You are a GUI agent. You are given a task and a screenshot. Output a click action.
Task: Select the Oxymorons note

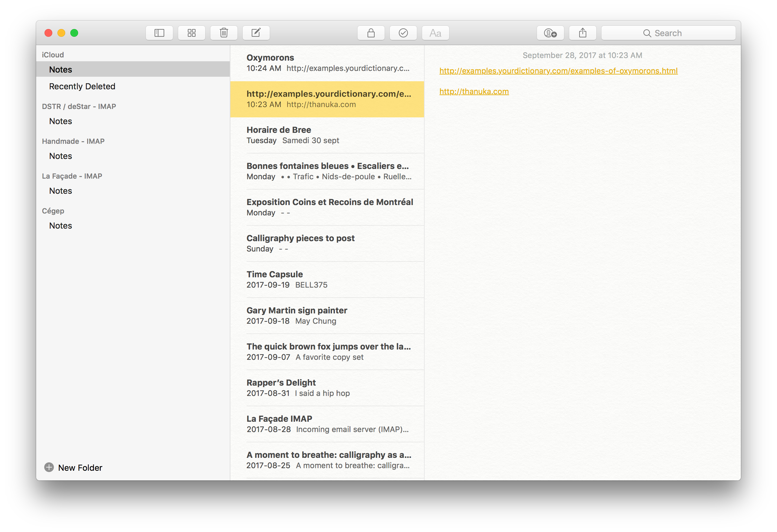click(327, 63)
